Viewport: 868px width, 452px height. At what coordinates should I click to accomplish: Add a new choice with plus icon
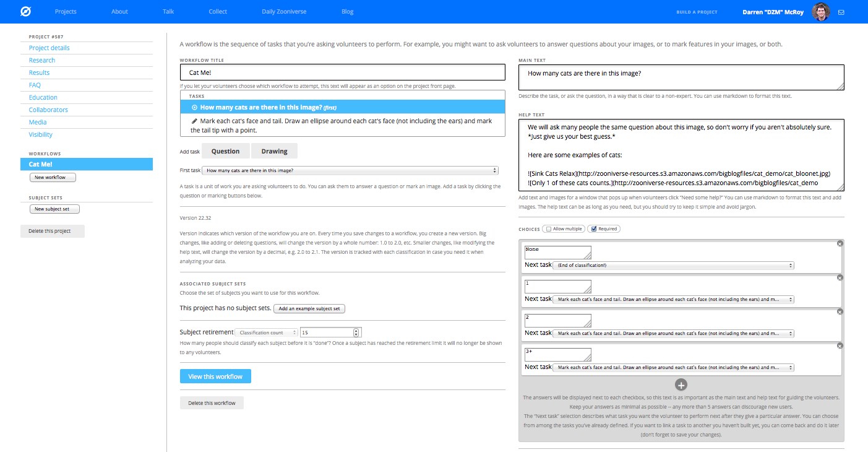(681, 385)
